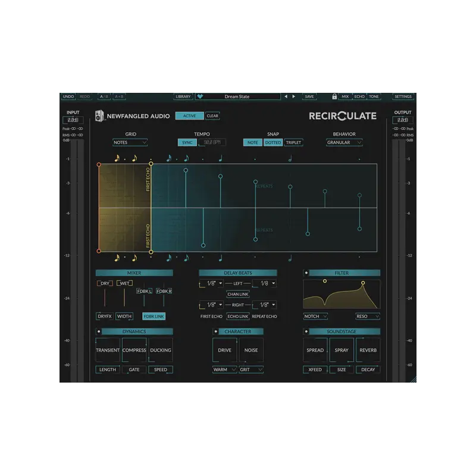Click the REDO button

(x=84, y=96)
